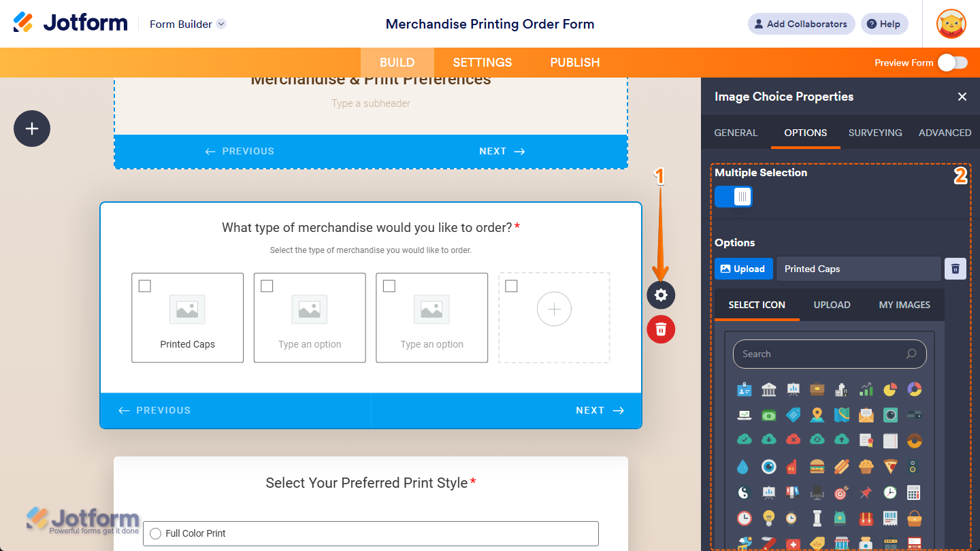Pick the pizza slice icon
980x551 pixels.
890,467
